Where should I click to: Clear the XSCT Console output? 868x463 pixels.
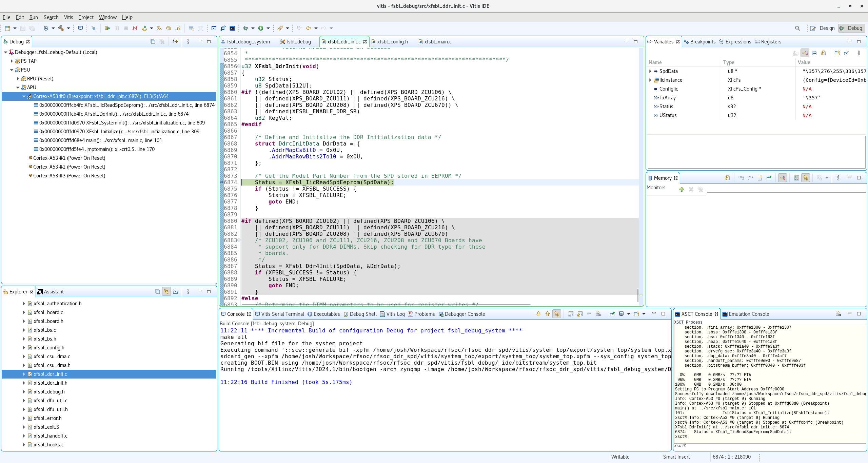tap(838, 314)
